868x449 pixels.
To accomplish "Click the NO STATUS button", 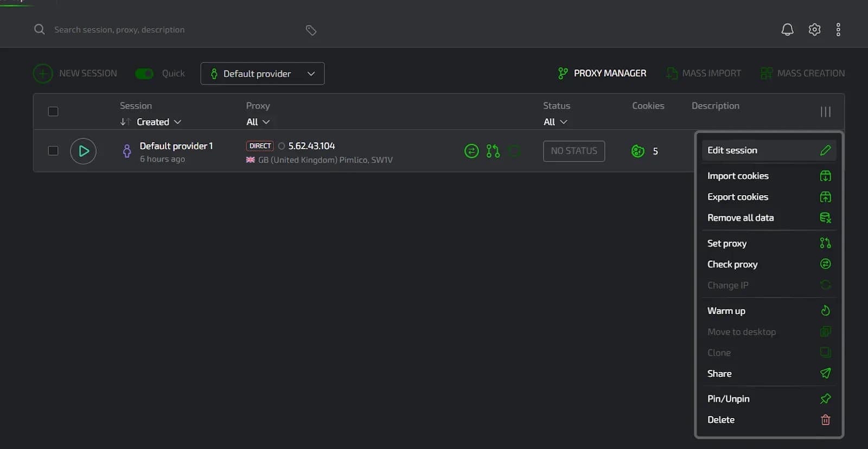I will [573, 151].
